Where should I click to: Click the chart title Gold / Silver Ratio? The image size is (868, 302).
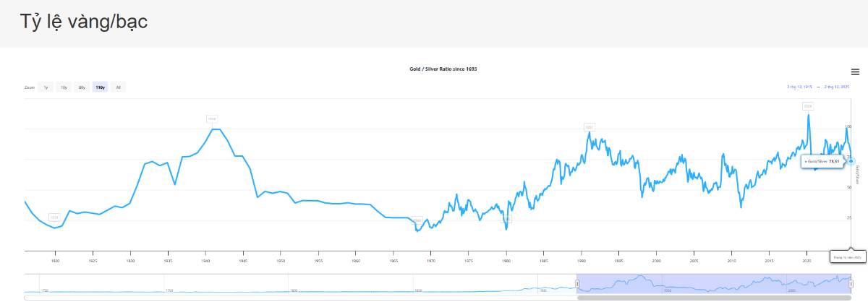(443, 69)
